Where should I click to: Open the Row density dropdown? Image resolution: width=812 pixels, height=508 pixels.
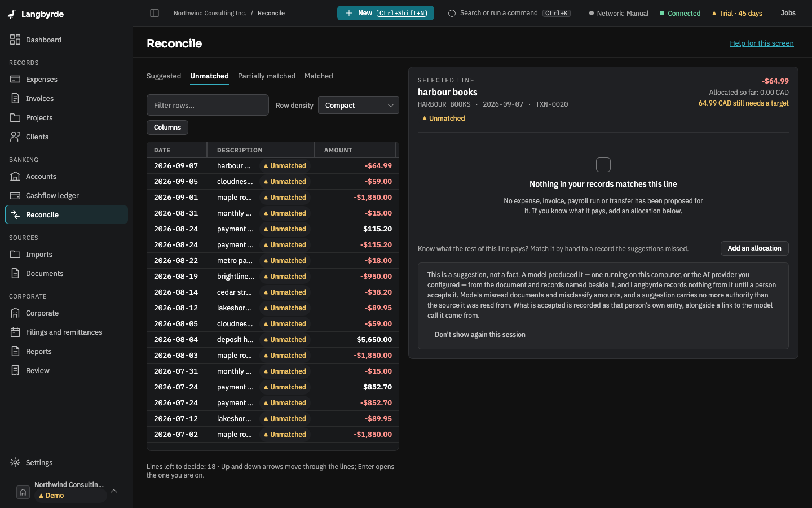tap(359, 106)
